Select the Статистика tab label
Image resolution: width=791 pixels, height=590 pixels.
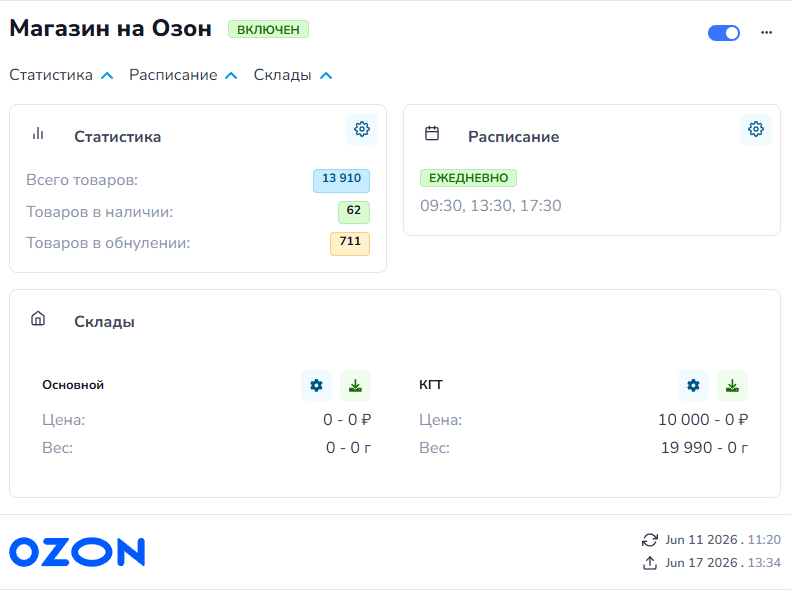51,75
